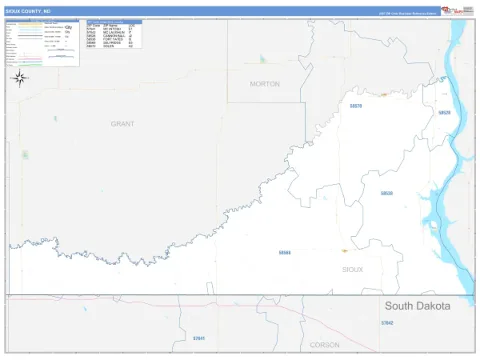Click the compass rose icon
The width and height of the screenshot is (480, 360).
pyautogui.click(x=20, y=78)
